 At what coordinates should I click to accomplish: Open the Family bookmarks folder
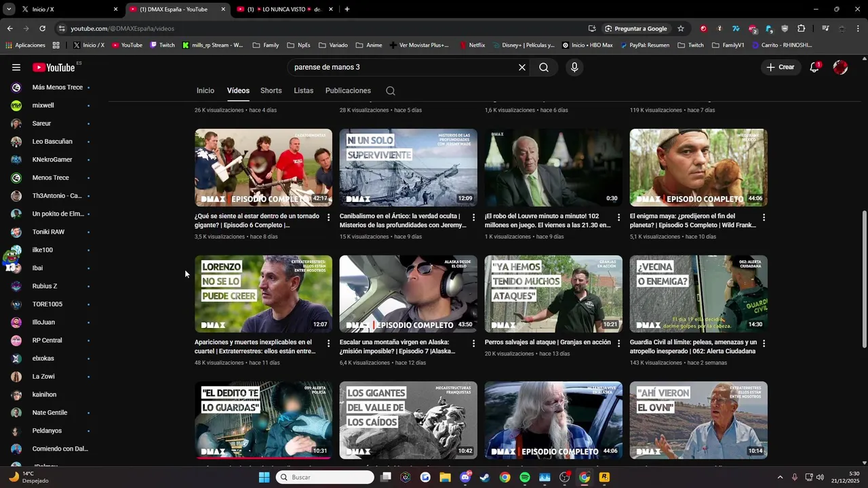(265, 45)
